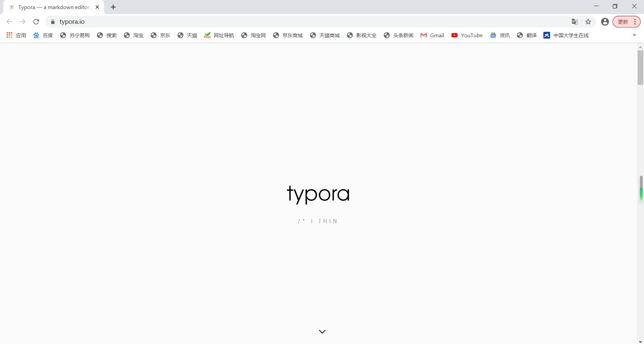Click the down chevron on the Typora homepage

pyautogui.click(x=322, y=331)
